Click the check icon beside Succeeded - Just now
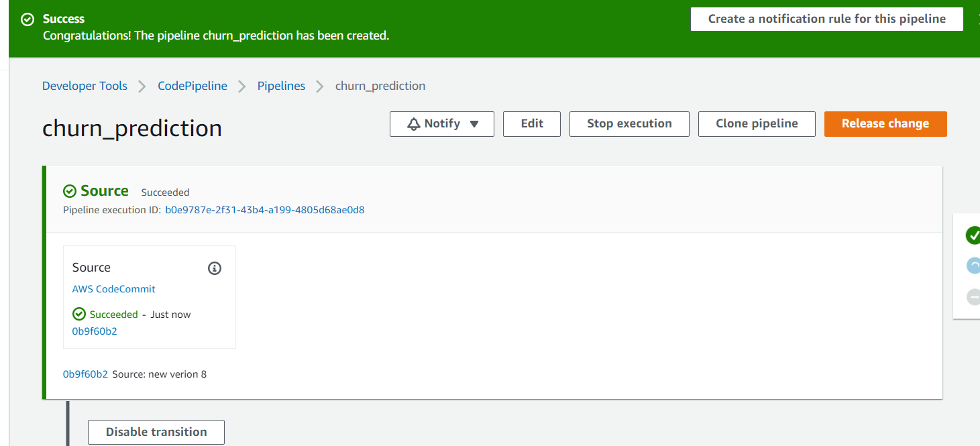This screenshot has height=446, width=980. (79, 314)
